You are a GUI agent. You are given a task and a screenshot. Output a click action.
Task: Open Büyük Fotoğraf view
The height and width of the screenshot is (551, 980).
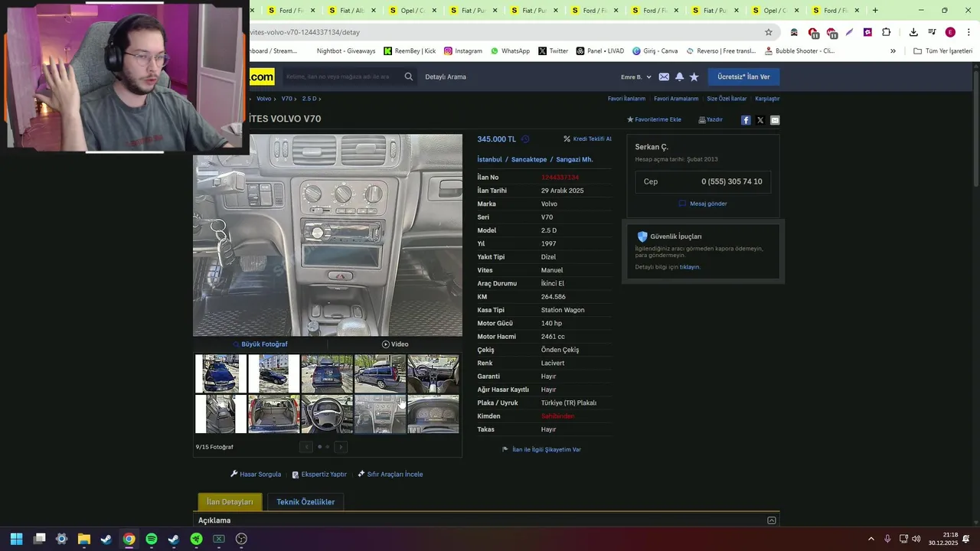point(260,344)
